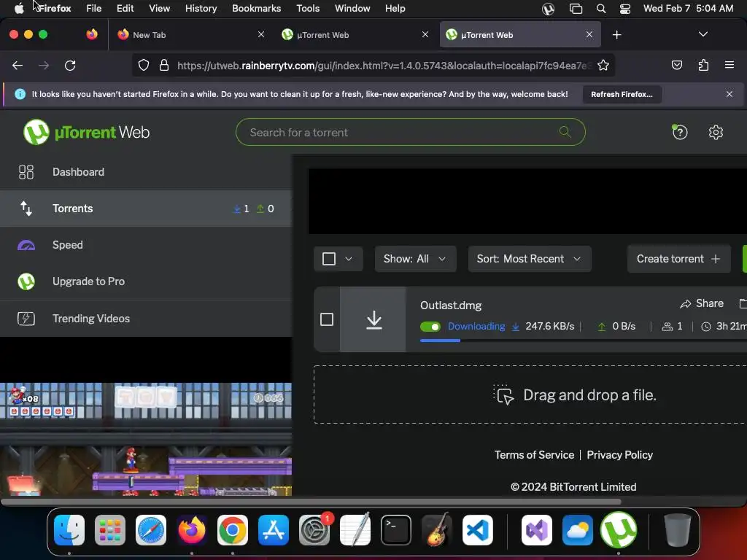Open a new browser tab with plus
Screen dimensions: 747x560
[x=616, y=35]
